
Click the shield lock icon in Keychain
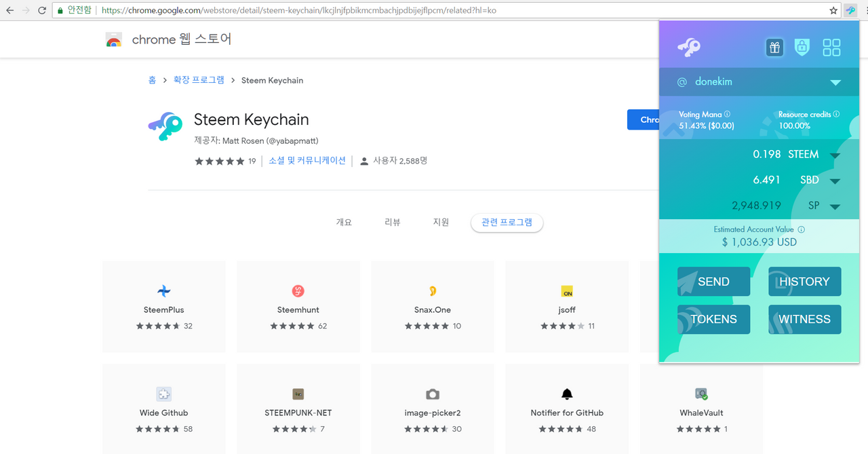pos(802,48)
